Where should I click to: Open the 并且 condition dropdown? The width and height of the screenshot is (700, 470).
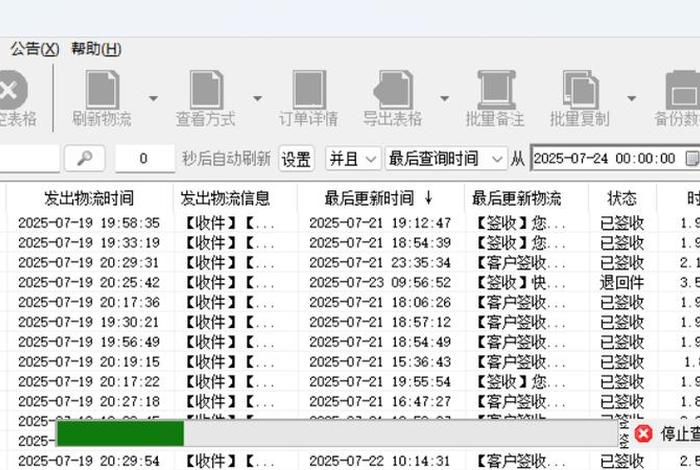click(x=353, y=158)
